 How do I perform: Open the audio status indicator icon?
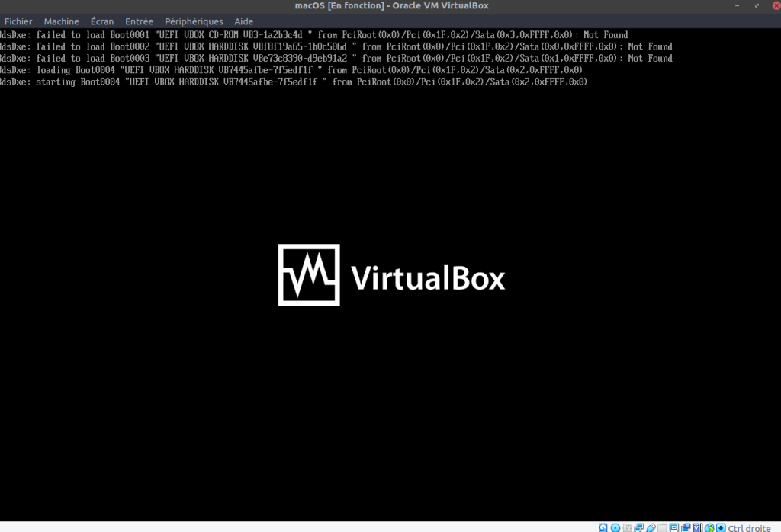[626, 527]
